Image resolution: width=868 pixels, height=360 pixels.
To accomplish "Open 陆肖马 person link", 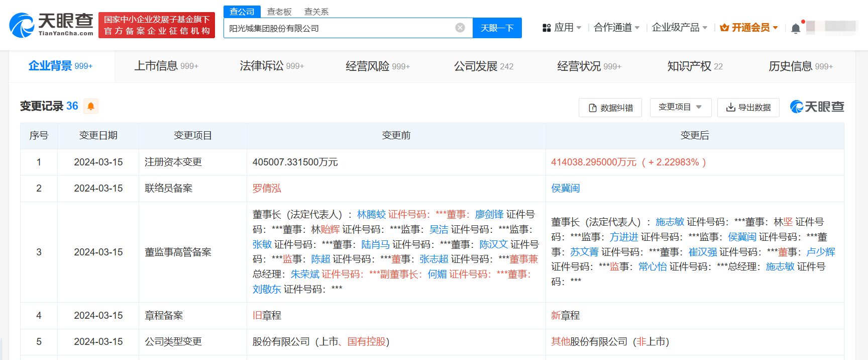I will pos(376,244).
